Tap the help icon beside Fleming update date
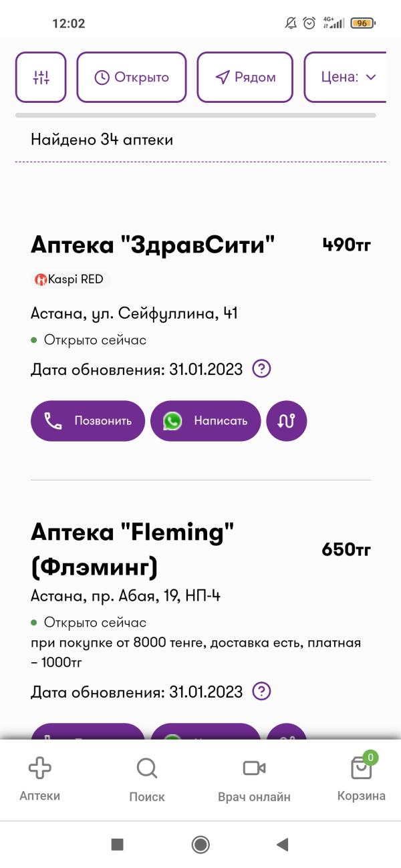The height and width of the screenshot is (868, 401). (x=262, y=691)
